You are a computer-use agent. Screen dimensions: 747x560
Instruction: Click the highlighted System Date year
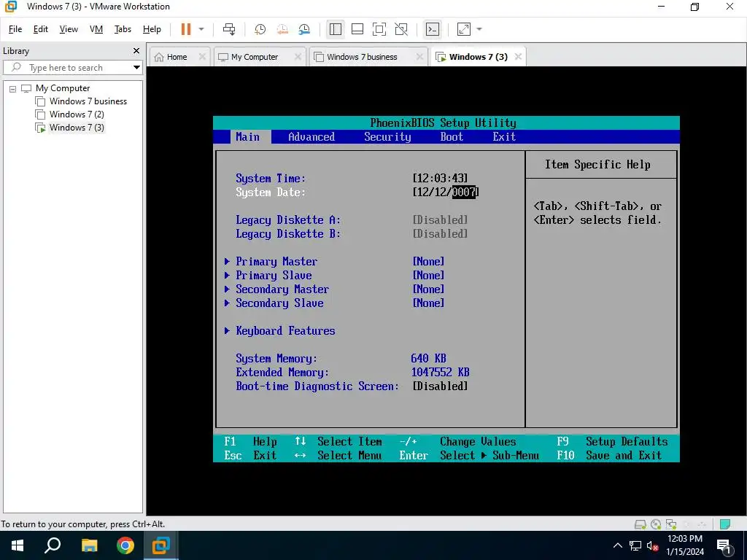coord(464,192)
